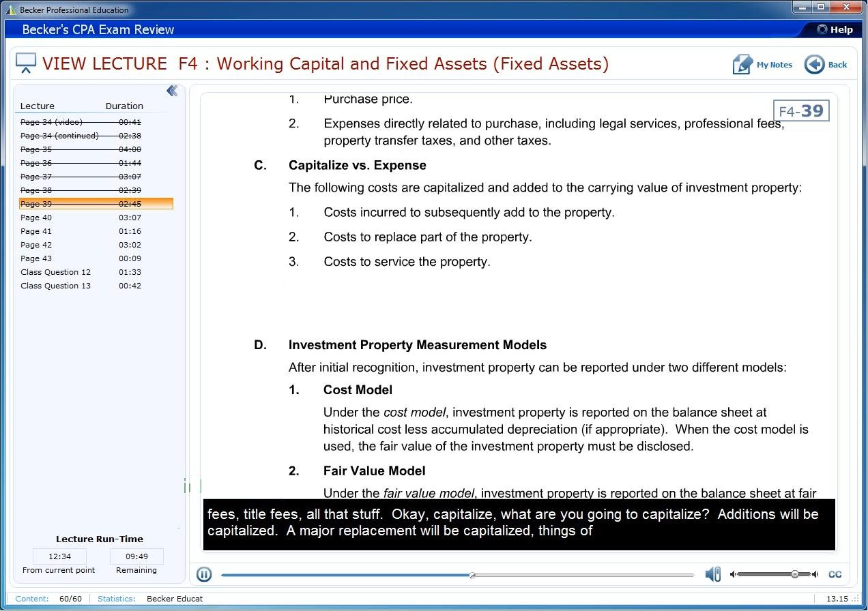
Task: Jump to Page 36 lecture
Action: [x=36, y=163]
